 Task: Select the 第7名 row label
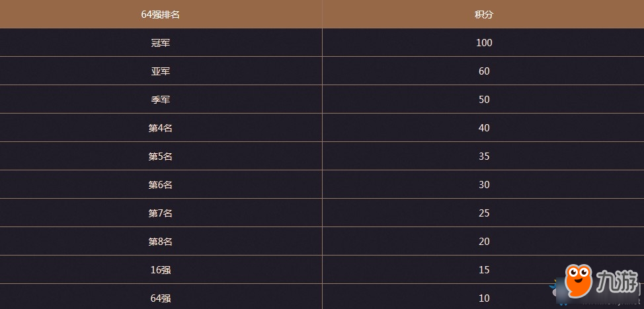pos(160,213)
